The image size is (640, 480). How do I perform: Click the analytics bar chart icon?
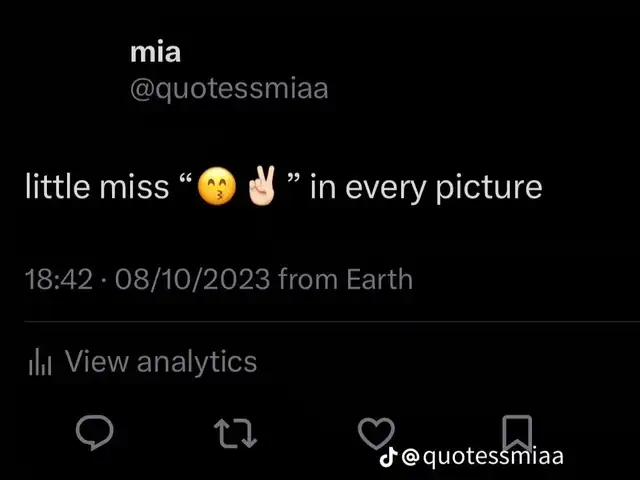tap(40, 362)
